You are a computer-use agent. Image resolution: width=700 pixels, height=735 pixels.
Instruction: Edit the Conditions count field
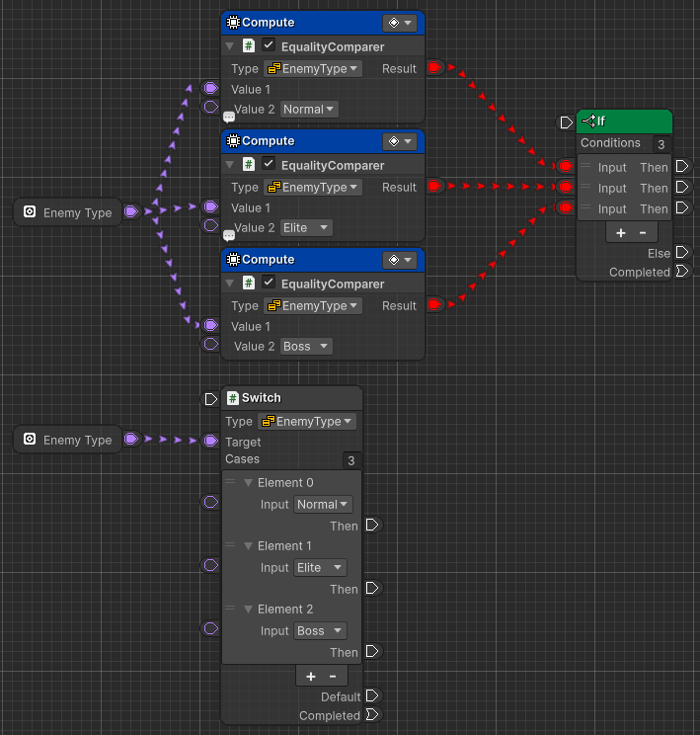coord(661,144)
